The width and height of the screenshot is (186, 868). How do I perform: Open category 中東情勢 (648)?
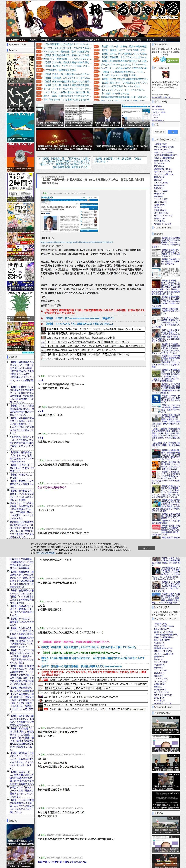(160, 144)
